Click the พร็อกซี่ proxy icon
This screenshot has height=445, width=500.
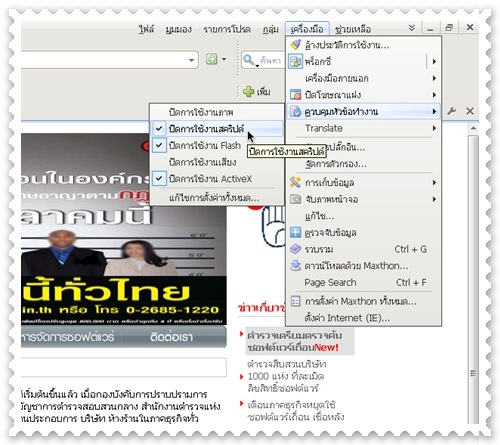pos(295,62)
